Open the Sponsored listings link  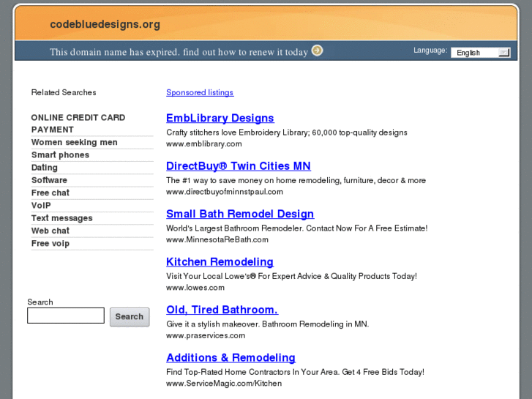[200, 92]
